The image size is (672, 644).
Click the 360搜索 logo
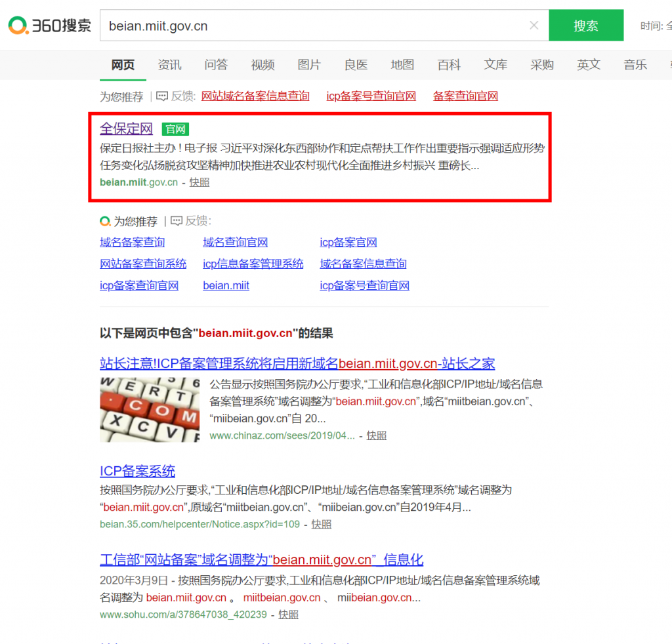(49, 26)
